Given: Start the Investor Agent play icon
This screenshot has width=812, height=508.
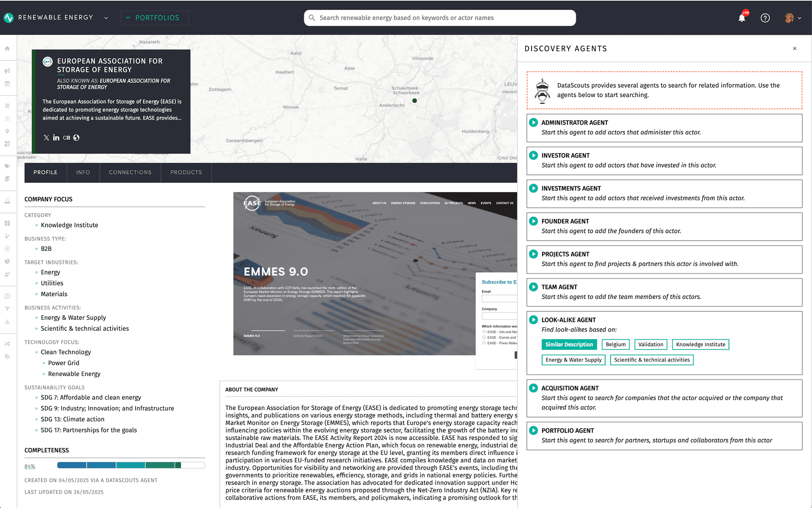Looking at the screenshot, I should 533,155.
